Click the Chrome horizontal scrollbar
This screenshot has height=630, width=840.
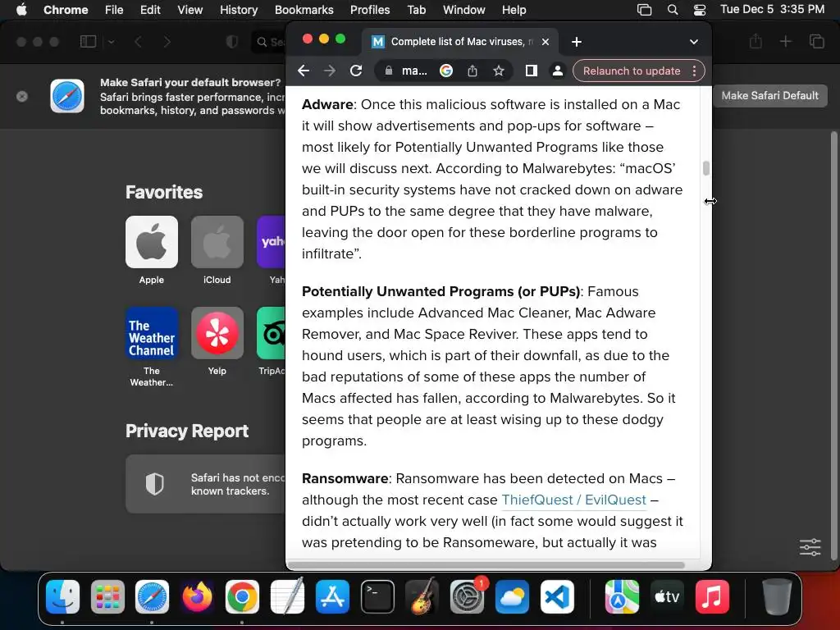[x=487, y=565]
